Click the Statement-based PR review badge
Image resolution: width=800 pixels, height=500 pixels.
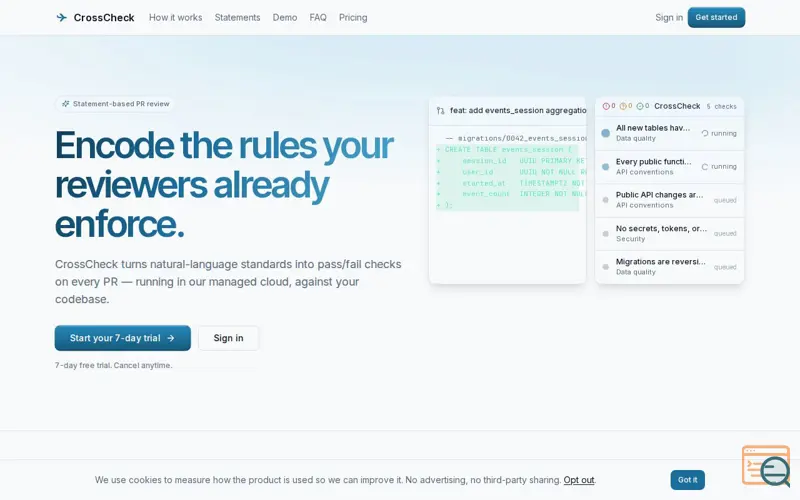pyautogui.click(x=115, y=104)
